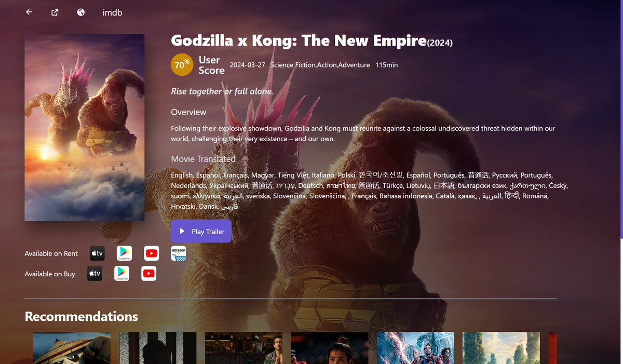Click the Godzilla x Kong movie poster
The height and width of the screenshot is (364, 623).
(x=85, y=128)
